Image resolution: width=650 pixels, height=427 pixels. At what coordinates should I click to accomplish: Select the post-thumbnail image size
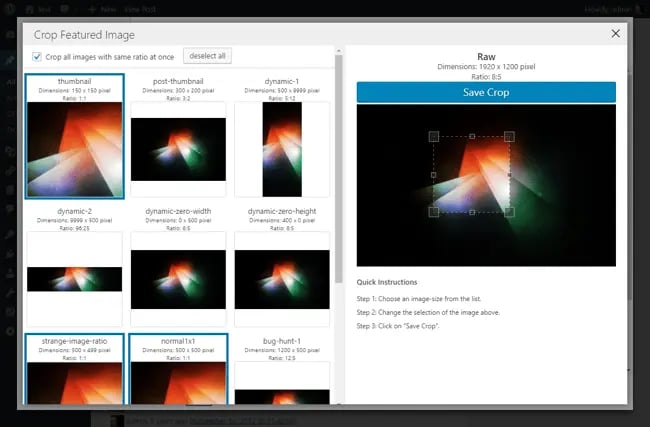pos(178,135)
